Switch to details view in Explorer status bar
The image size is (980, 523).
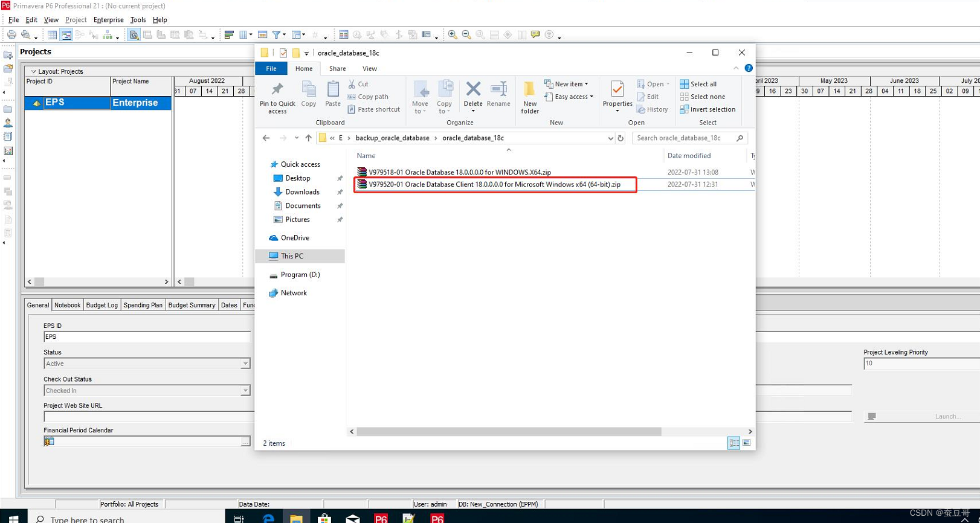tap(733, 443)
